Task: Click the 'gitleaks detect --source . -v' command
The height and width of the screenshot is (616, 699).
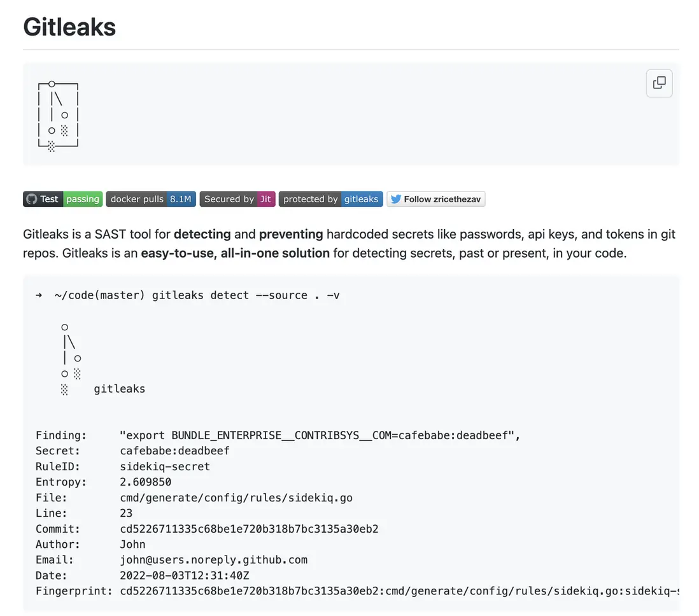Action: [246, 295]
